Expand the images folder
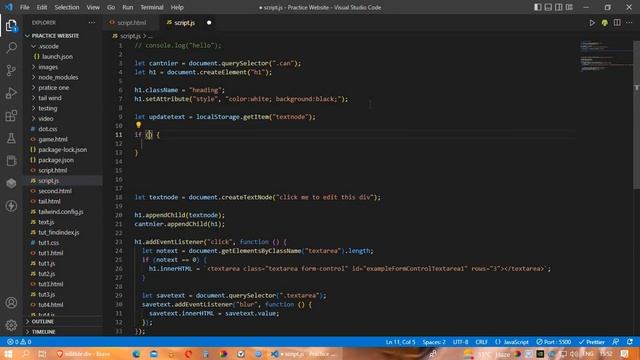 (48, 67)
